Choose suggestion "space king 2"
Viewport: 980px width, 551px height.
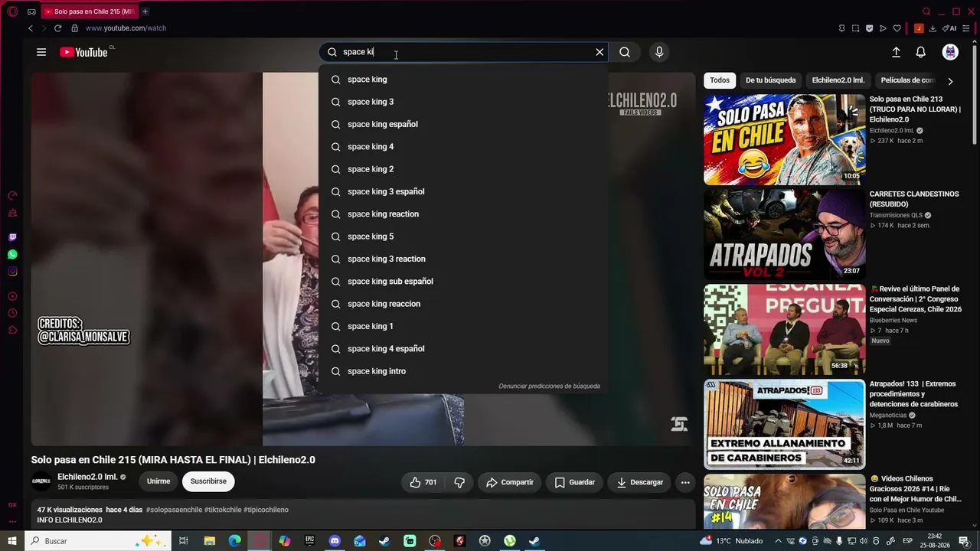(463, 169)
